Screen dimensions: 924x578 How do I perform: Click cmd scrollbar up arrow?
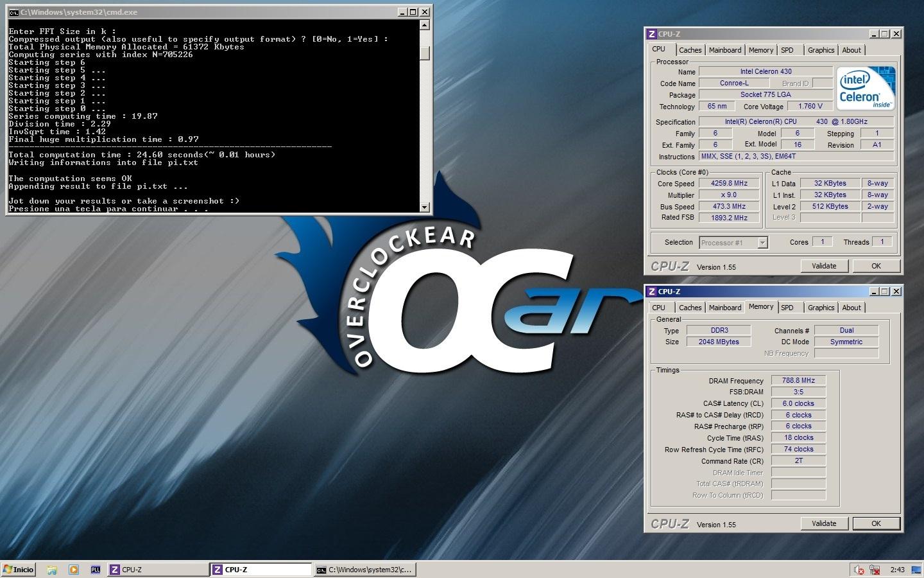pyautogui.click(x=424, y=25)
